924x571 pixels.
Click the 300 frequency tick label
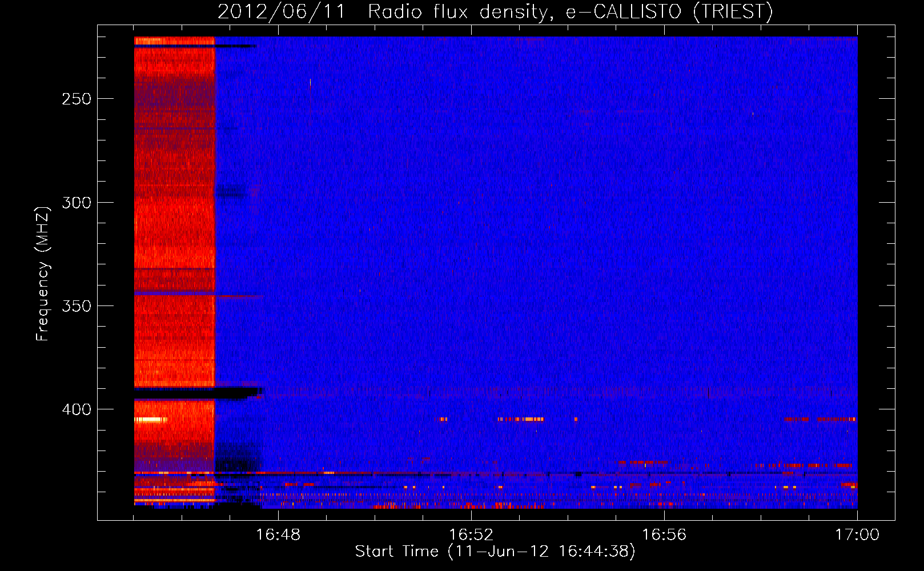[x=77, y=203]
